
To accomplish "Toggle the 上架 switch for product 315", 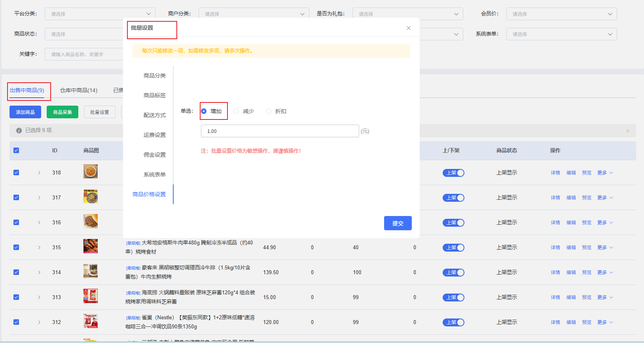I will coord(453,248).
